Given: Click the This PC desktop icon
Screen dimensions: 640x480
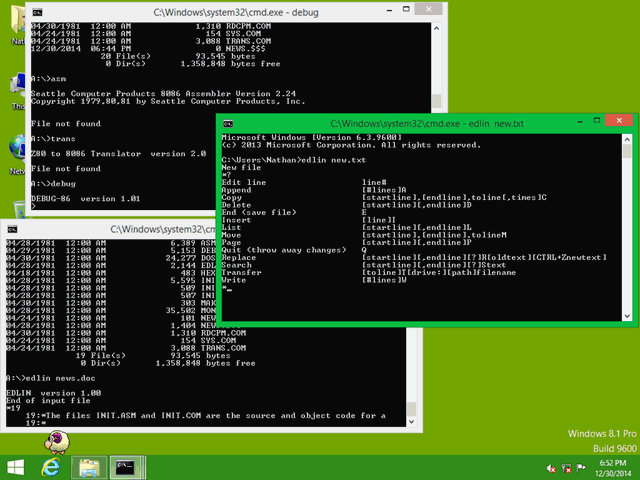Looking at the screenshot, I should coord(18,92).
